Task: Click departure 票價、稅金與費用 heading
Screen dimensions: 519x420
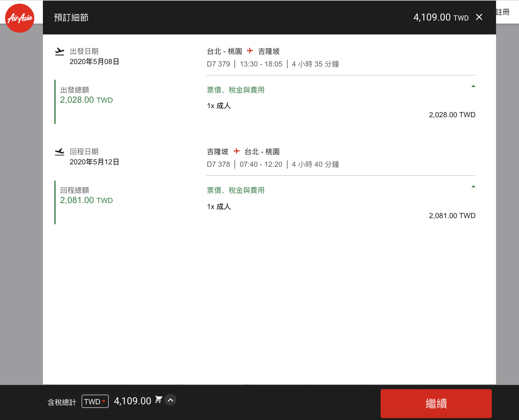Action: pyautogui.click(x=236, y=90)
